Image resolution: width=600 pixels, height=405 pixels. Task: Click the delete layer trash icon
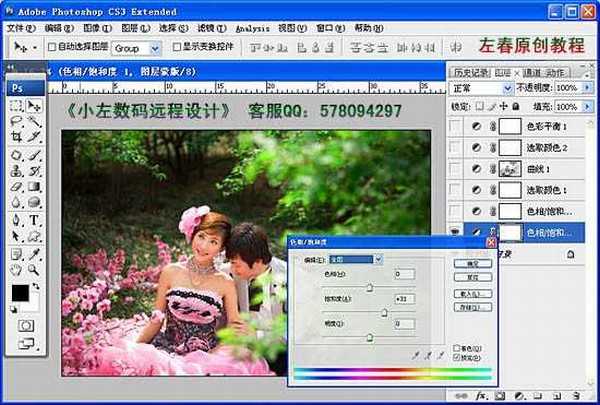[579, 397]
